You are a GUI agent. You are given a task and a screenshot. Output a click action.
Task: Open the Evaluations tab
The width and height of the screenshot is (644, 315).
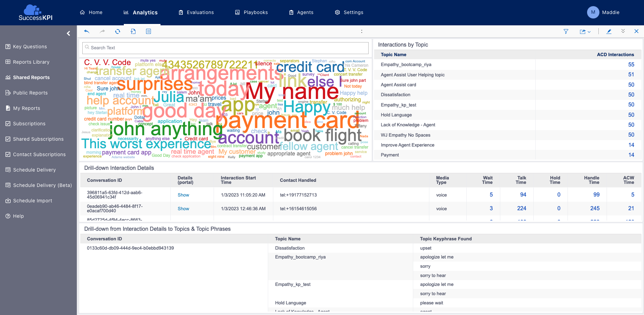pyautogui.click(x=196, y=12)
